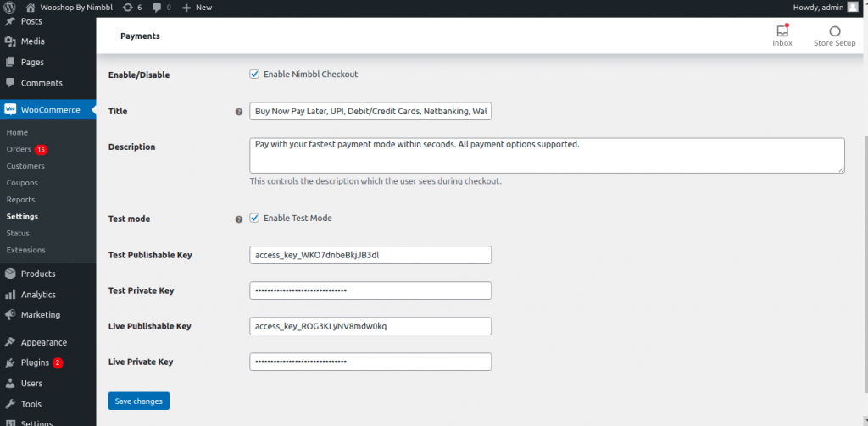Click the red Orders count badge 15
The image size is (868, 426).
coord(41,149)
